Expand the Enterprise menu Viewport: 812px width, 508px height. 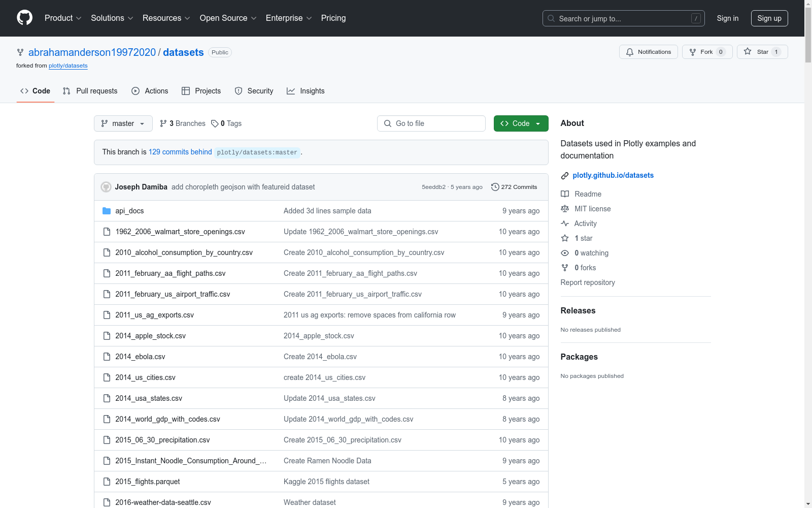point(289,18)
